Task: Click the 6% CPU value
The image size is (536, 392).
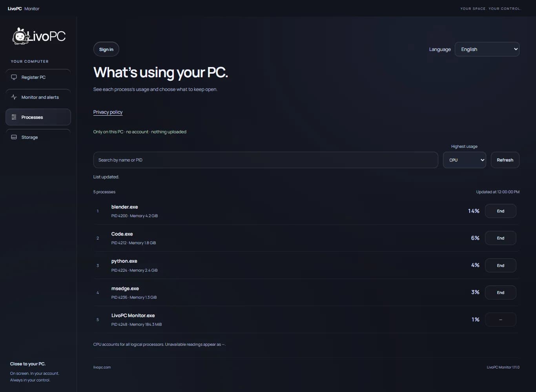Action: [x=475, y=238]
